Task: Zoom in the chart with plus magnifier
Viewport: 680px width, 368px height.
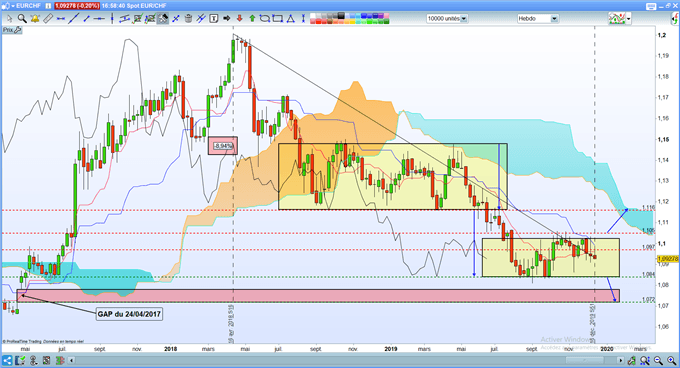Action: [x=672, y=360]
